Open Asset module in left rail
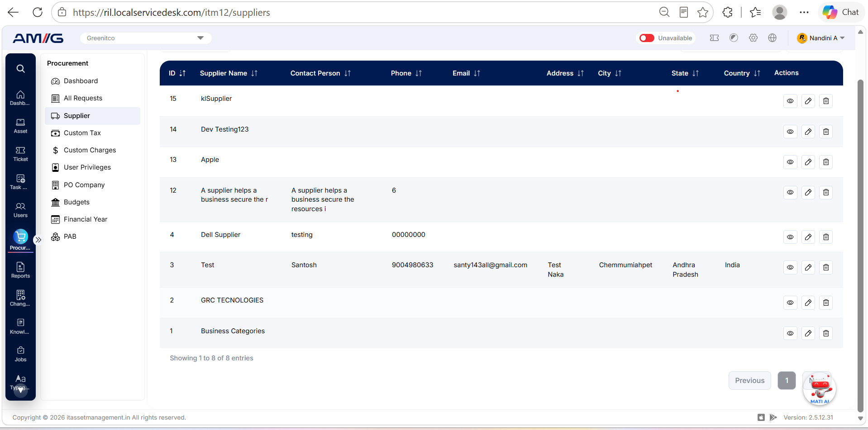The image size is (868, 430). coord(20,126)
